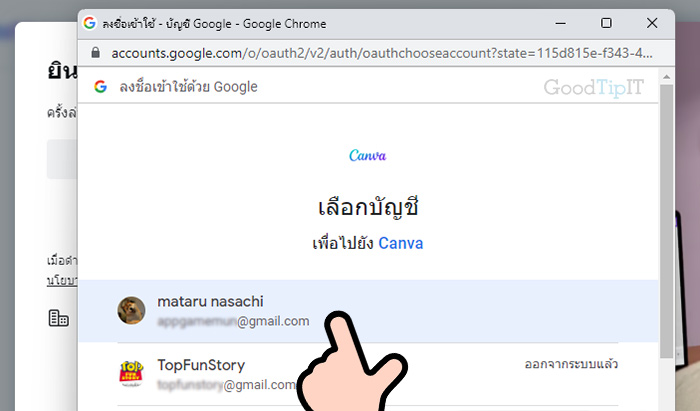The width and height of the screenshot is (700, 411).
Task: Click the Google favicon in the title bar
Action: pos(90,23)
